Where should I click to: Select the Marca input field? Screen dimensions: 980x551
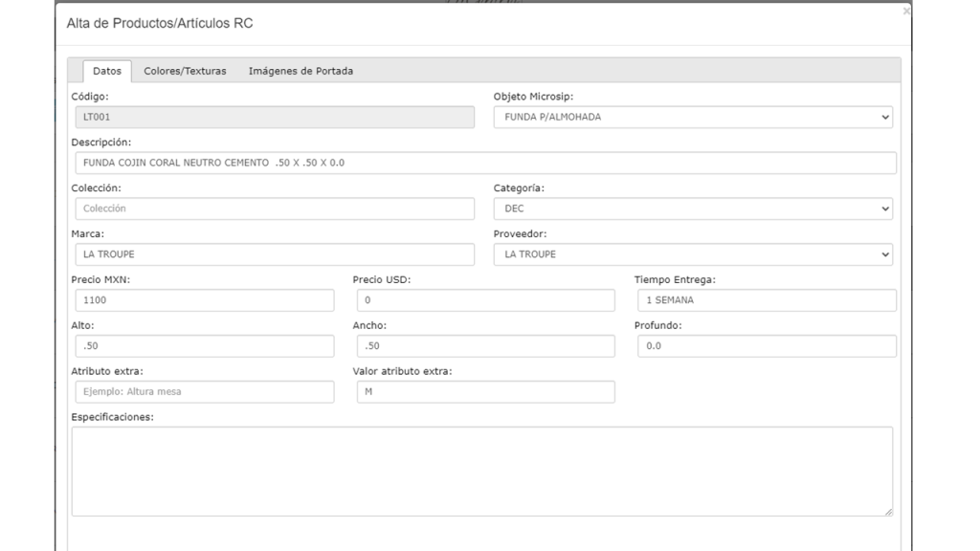click(273, 254)
